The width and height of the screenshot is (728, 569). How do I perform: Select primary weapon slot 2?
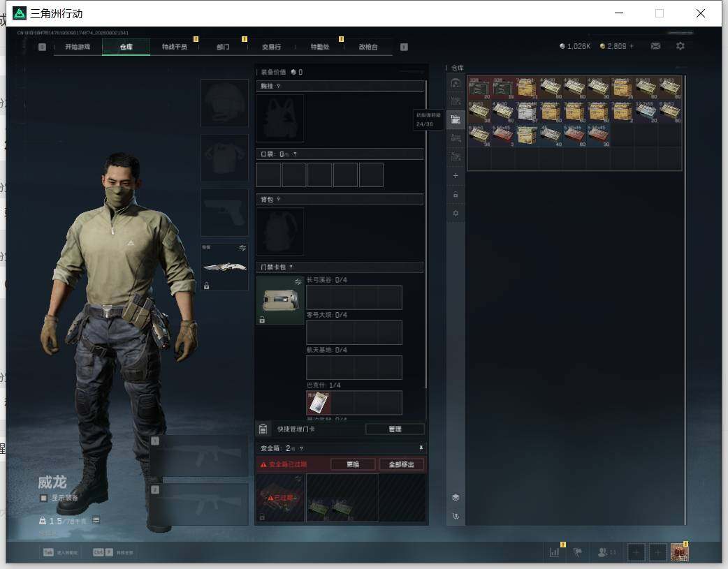[x=199, y=505]
